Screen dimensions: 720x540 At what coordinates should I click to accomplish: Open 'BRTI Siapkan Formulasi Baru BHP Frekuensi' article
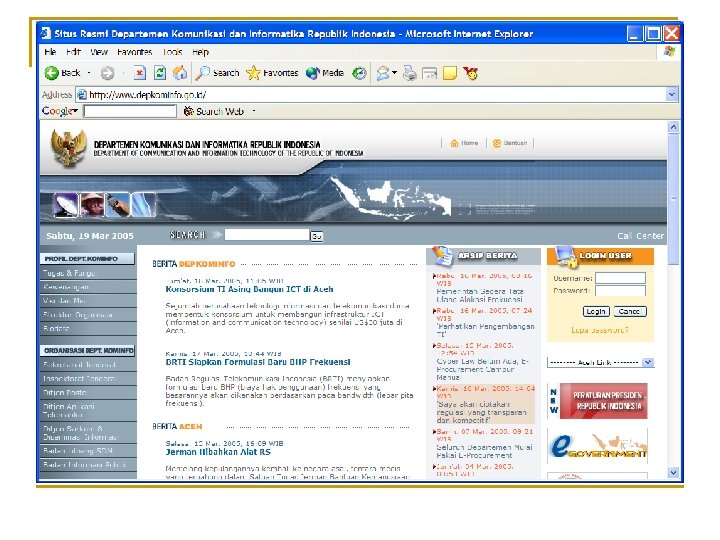point(258,362)
